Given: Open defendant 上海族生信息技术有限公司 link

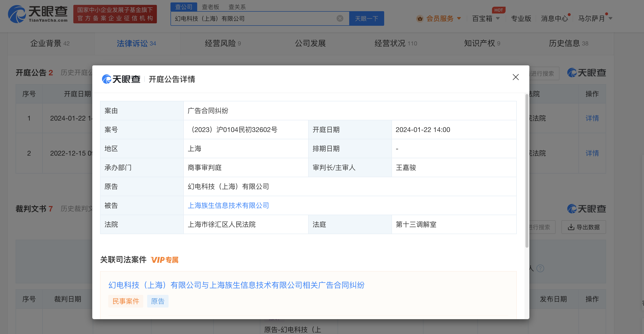Looking at the screenshot, I should tap(228, 205).
